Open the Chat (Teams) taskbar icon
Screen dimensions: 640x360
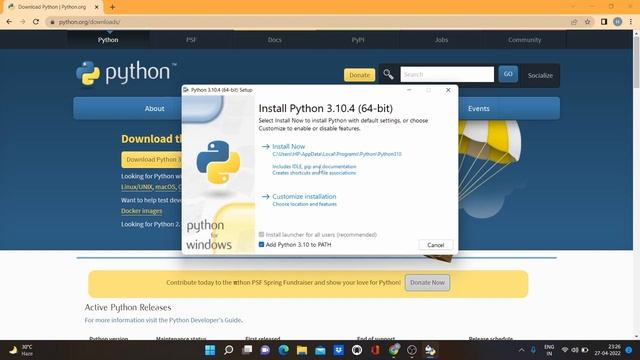pos(265,350)
